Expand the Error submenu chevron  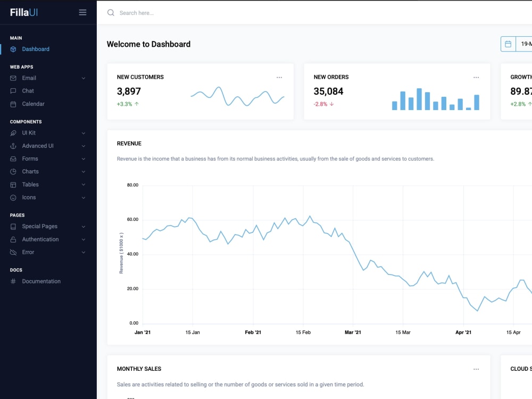tap(84, 252)
